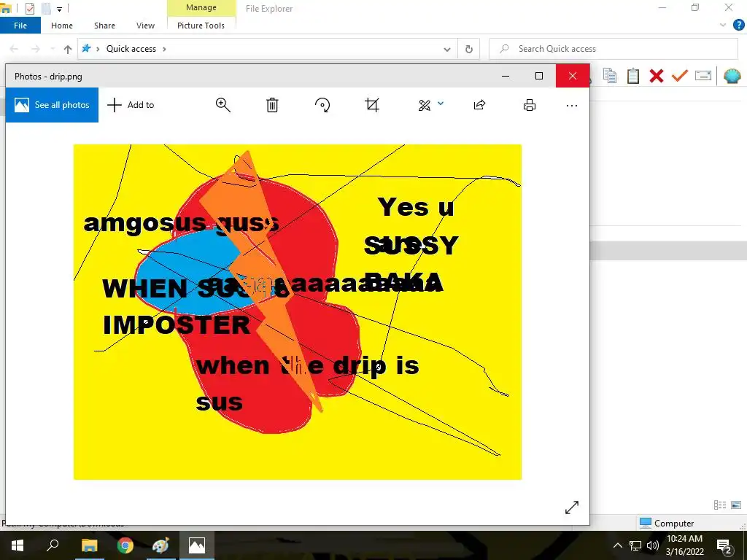Image resolution: width=747 pixels, height=560 pixels.
Task: Click the Properties quick access toolbar icon
Action: pyautogui.click(x=29, y=8)
